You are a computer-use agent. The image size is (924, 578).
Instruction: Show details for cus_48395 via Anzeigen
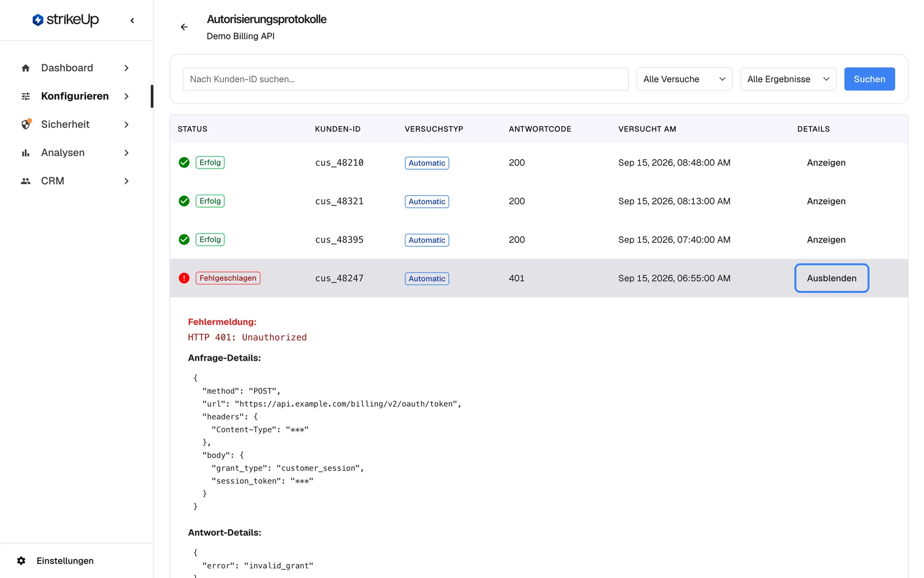(826, 240)
